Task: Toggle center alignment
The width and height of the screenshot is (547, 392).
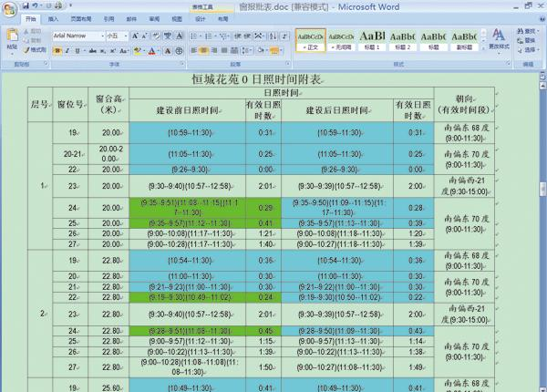Action: click(x=204, y=51)
